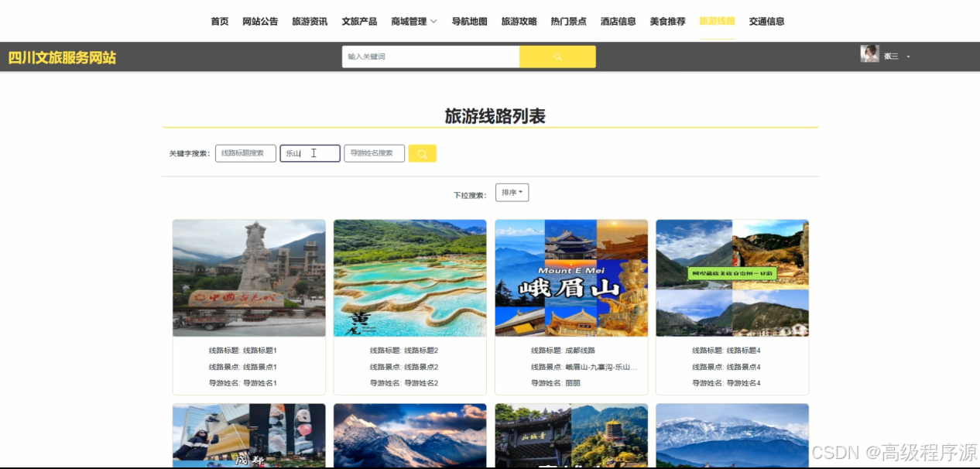The image size is (980, 469).
Task: Click the text 导游姓名: 导游姓名1
Action: pyautogui.click(x=242, y=383)
